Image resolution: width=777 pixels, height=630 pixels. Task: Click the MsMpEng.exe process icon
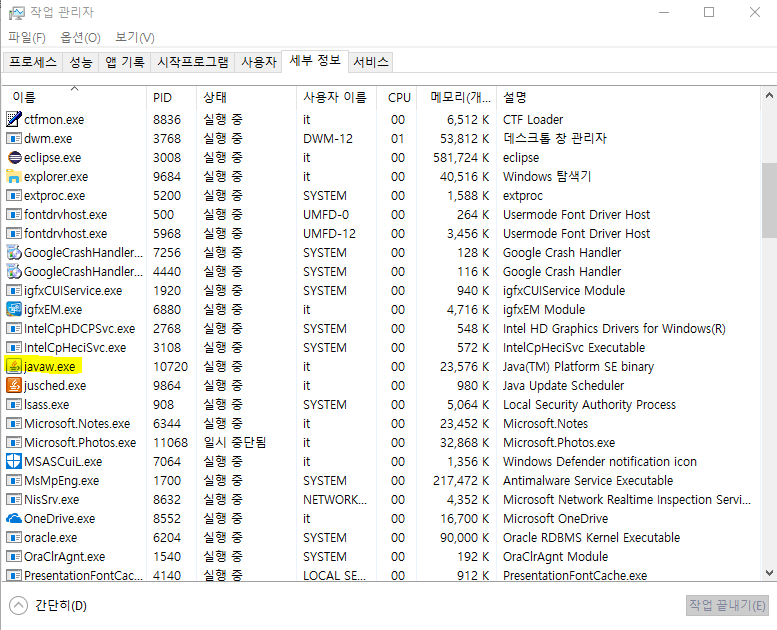14,480
